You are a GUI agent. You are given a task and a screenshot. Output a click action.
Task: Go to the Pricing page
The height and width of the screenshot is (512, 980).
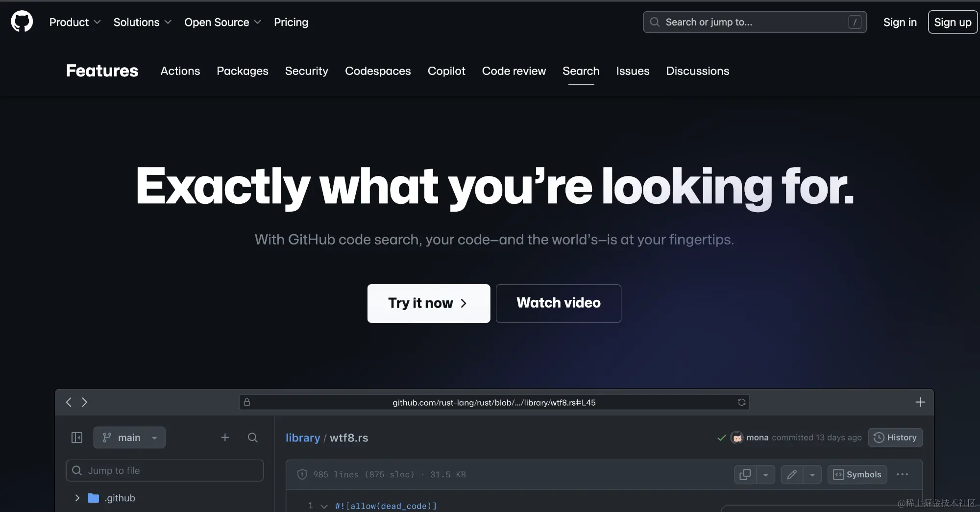point(291,22)
